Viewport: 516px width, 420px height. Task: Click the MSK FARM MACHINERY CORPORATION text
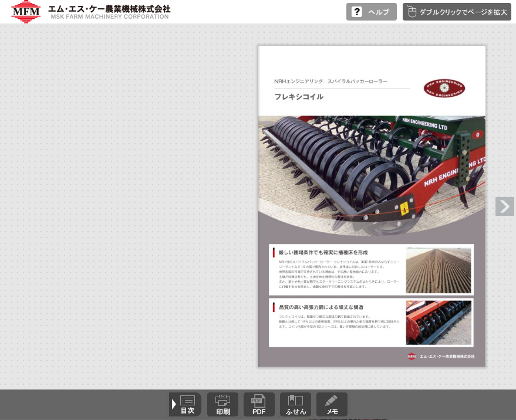(110, 16)
